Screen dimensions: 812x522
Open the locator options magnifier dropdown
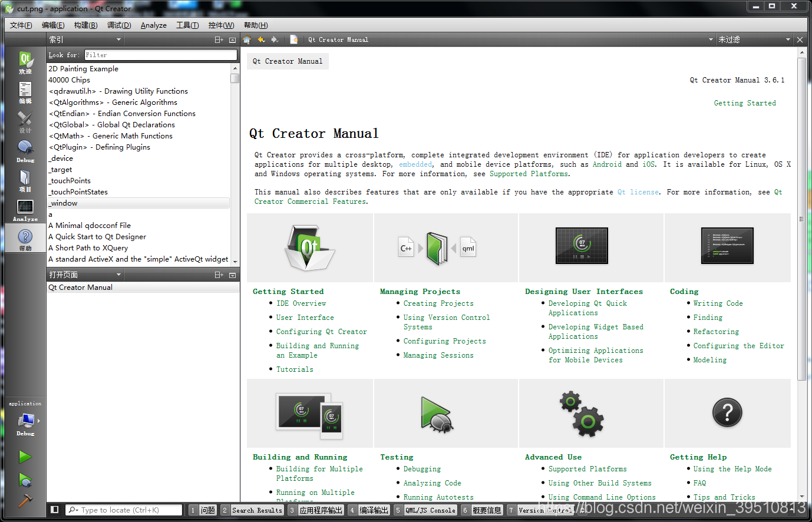coord(74,510)
